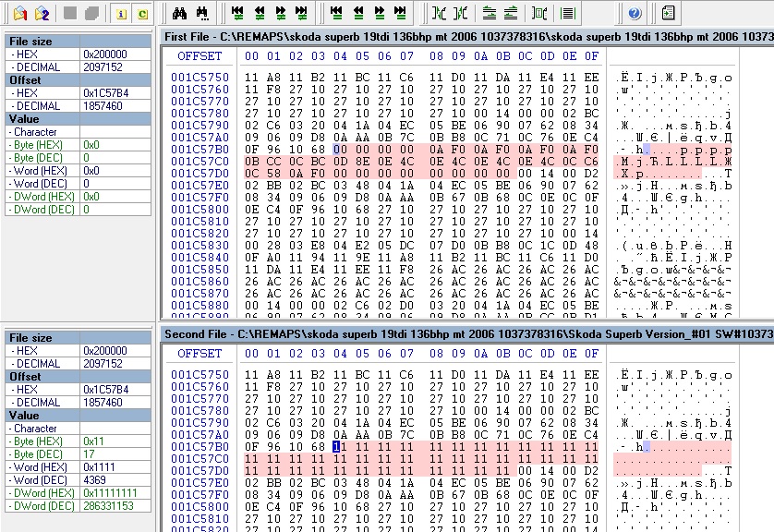Viewport: 774px width, 532px height.
Task: Click byte 8E in row 001C57C0 of First File
Action: click(362, 162)
